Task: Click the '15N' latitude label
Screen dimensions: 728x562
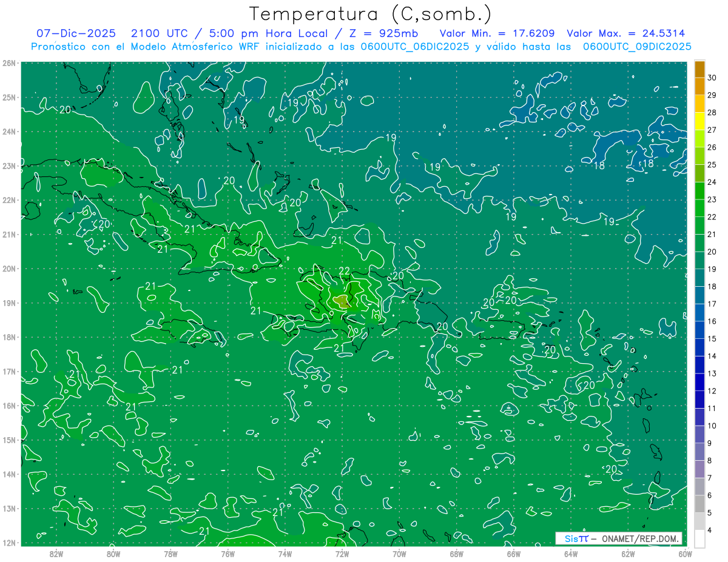Action: click(10, 440)
